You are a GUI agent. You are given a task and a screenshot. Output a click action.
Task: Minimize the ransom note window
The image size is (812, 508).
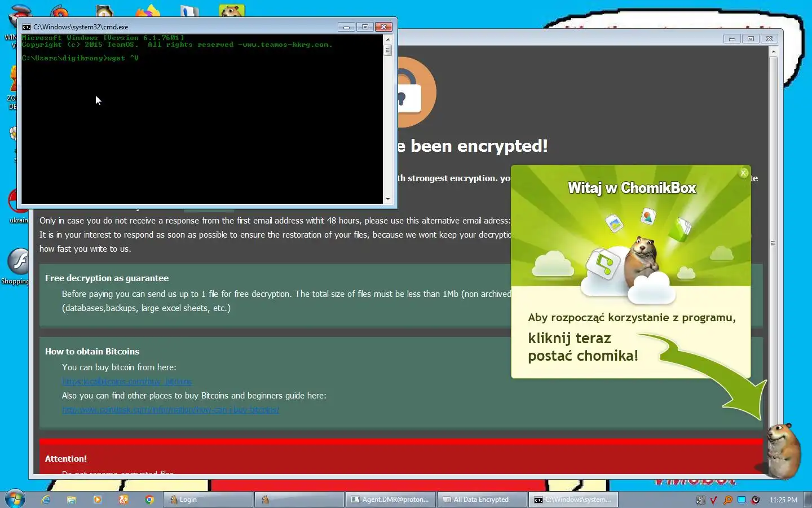[x=731, y=39]
